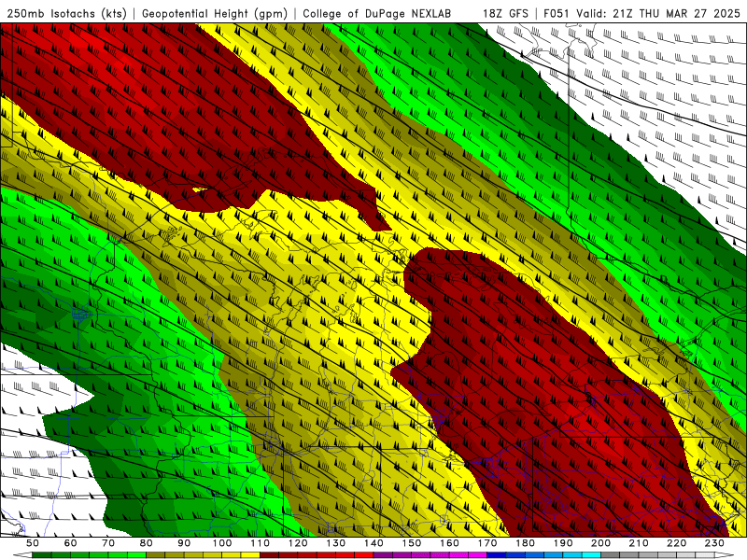The height and width of the screenshot is (560, 747).
Task: Click the 170 label on the color scale
Action: [487, 543]
